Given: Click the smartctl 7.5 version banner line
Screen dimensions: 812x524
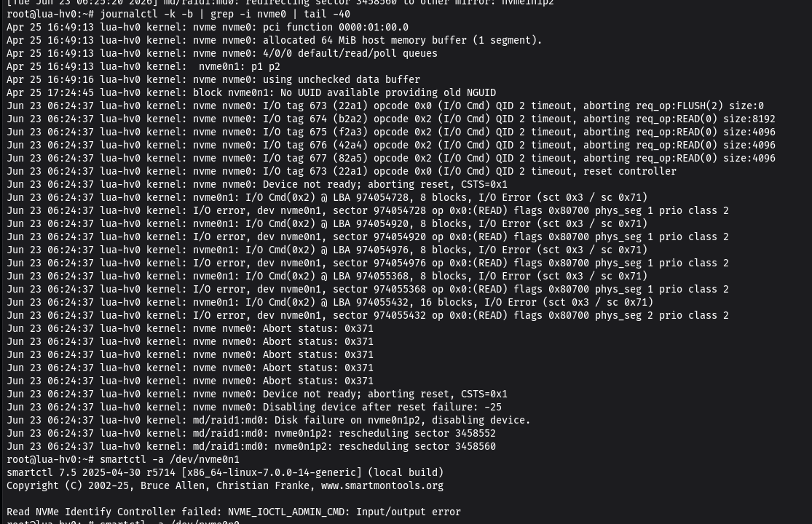Looking at the screenshot, I should click(225, 472).
